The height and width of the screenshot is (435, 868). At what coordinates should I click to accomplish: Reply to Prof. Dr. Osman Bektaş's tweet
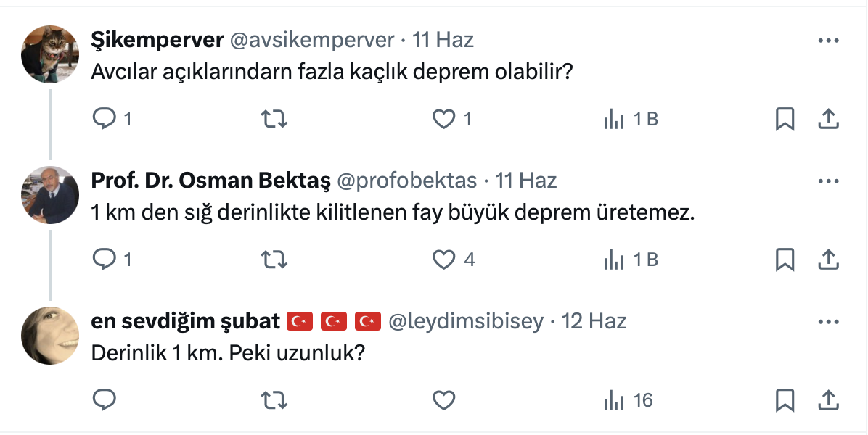click(105, 259)
